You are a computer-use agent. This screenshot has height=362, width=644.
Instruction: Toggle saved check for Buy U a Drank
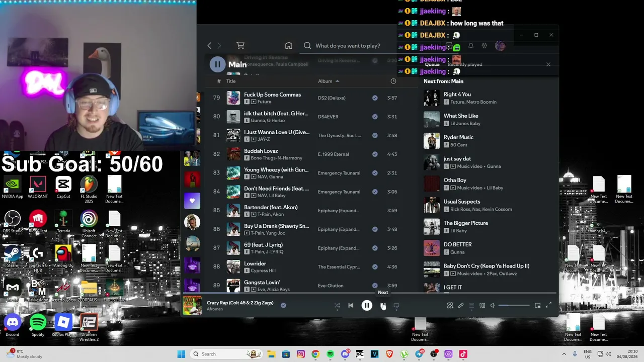pyautogui.click(x=375, y=229)
